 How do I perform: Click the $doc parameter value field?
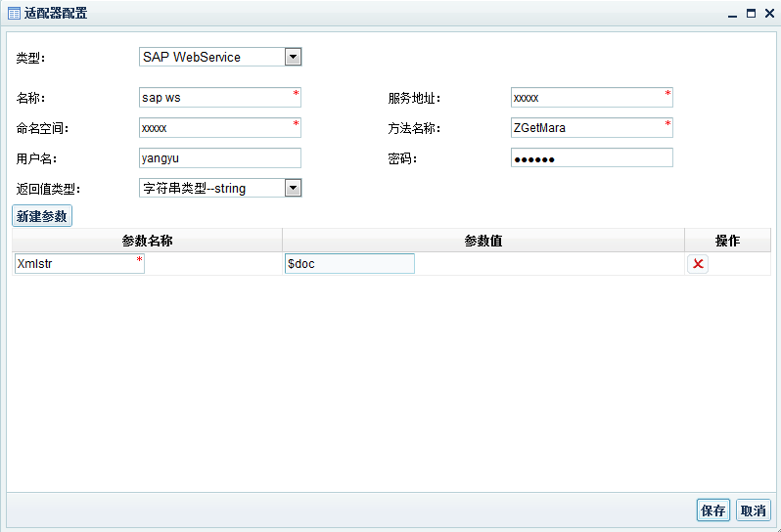[348, 264]
